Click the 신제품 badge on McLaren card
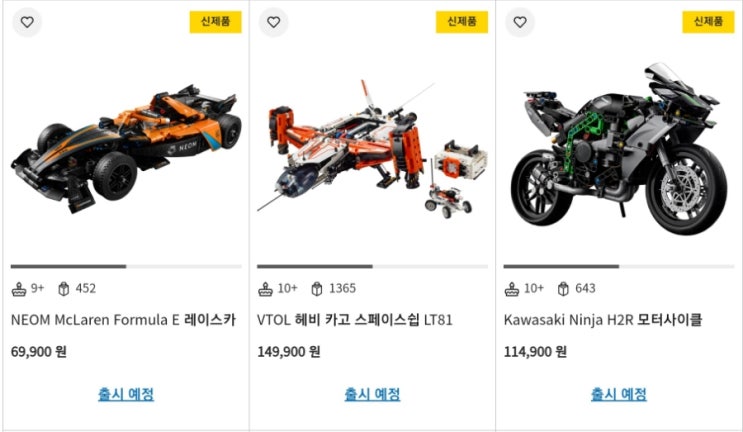743x432 pixels. [x=216, y=22]
